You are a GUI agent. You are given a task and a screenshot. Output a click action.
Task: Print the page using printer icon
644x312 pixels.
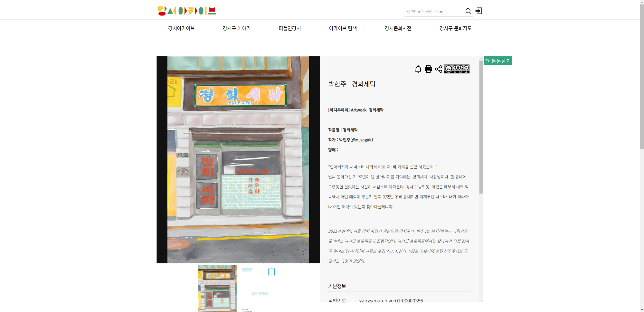pyautogui.click(x=428, y=69)
